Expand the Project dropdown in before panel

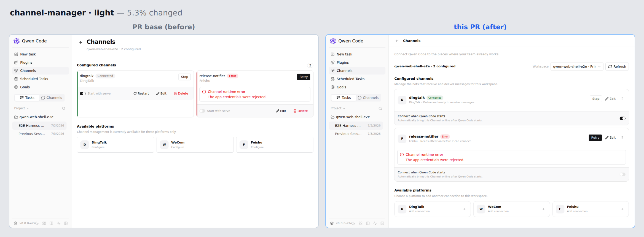[x=22, y=108]
